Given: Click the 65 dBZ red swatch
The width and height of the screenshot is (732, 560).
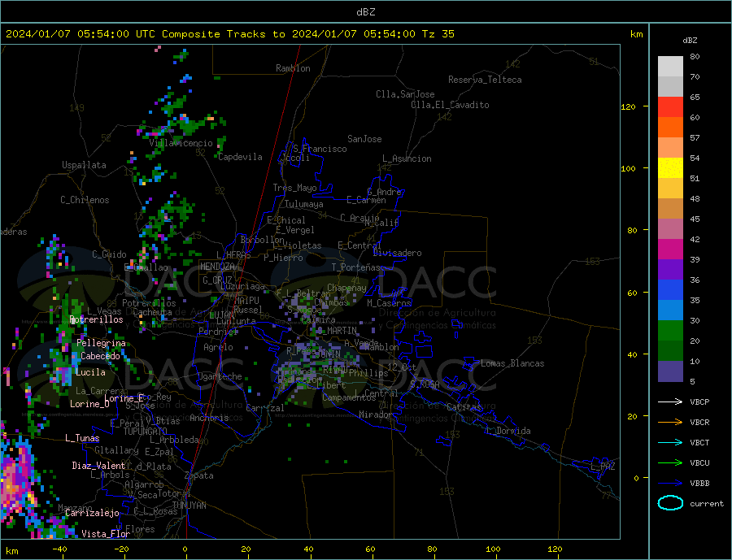Looking at the screenshot, I should click(670, 106).
